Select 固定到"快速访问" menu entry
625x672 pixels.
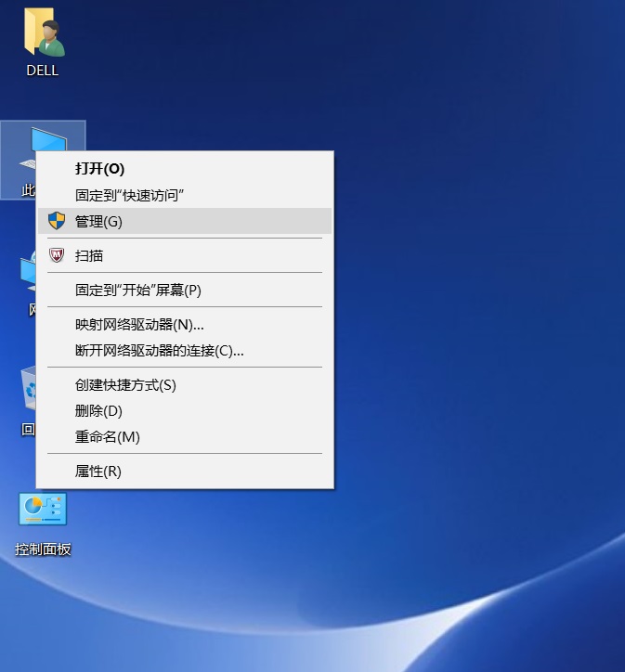pos(185,196)
